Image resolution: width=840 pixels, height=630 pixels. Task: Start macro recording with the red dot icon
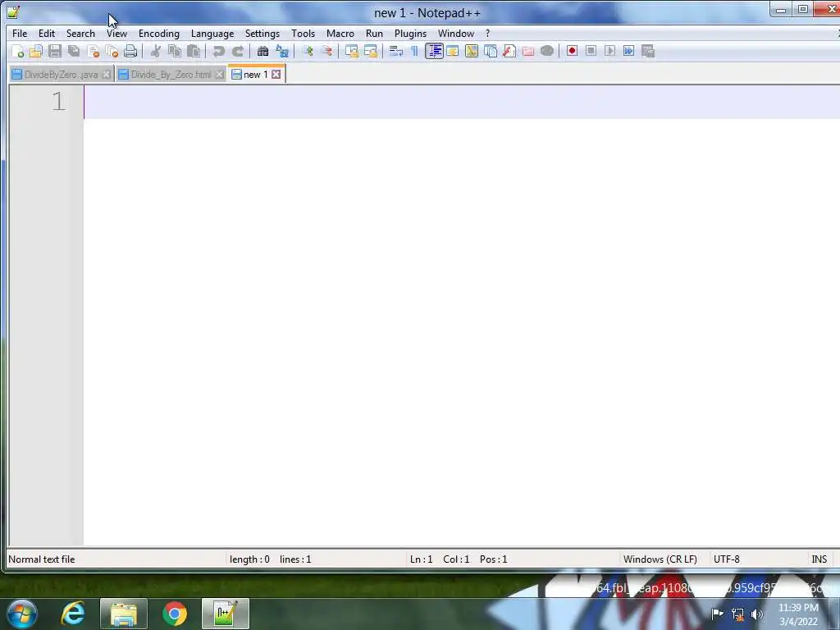tap(572, 52)
